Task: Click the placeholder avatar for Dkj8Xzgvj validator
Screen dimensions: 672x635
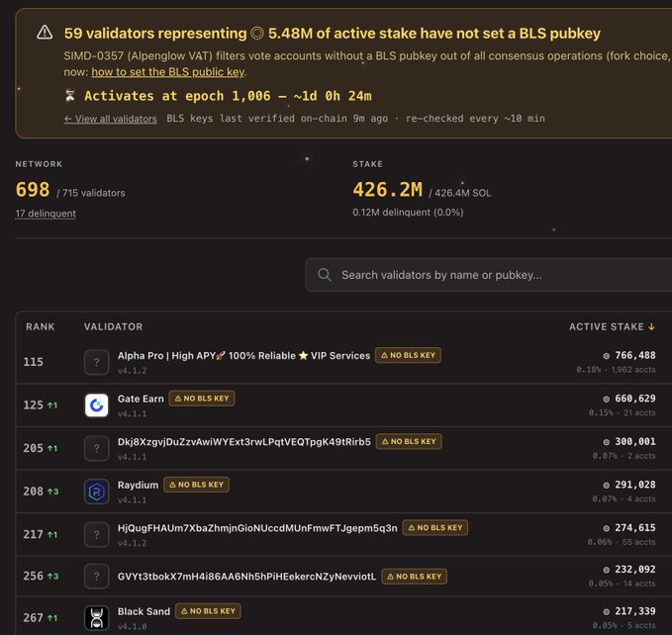Action: (x=96, y=448)
